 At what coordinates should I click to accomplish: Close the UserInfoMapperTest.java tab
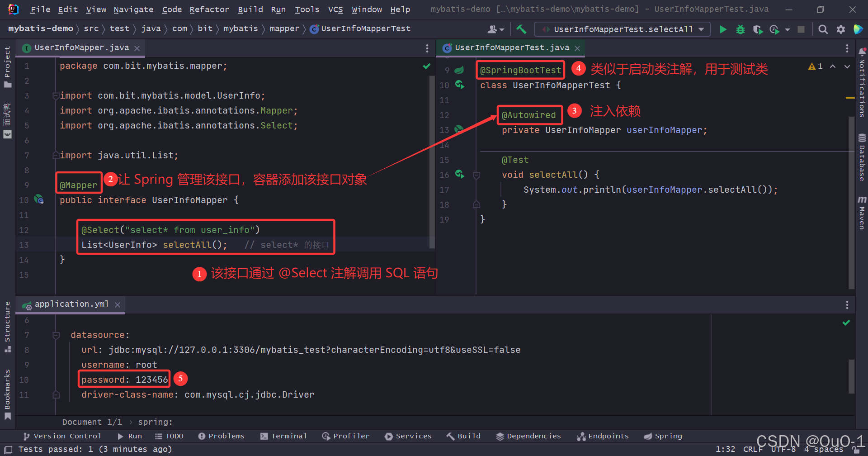[577, 48]
